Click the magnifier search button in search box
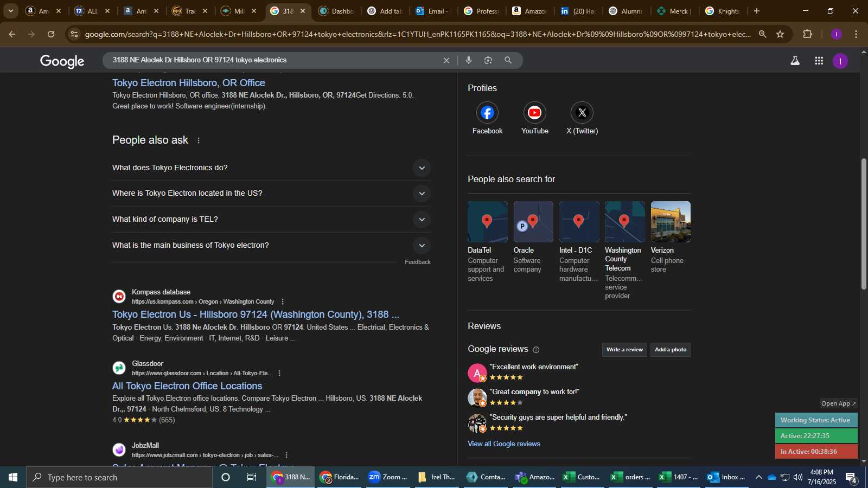This screenshot has height=488, width=868. click(x=508, y=60)
